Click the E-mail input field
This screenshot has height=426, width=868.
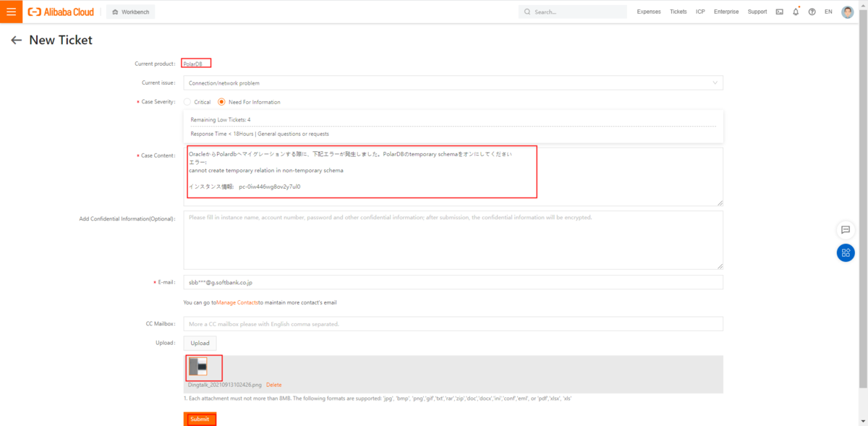[x=453, y=281]
